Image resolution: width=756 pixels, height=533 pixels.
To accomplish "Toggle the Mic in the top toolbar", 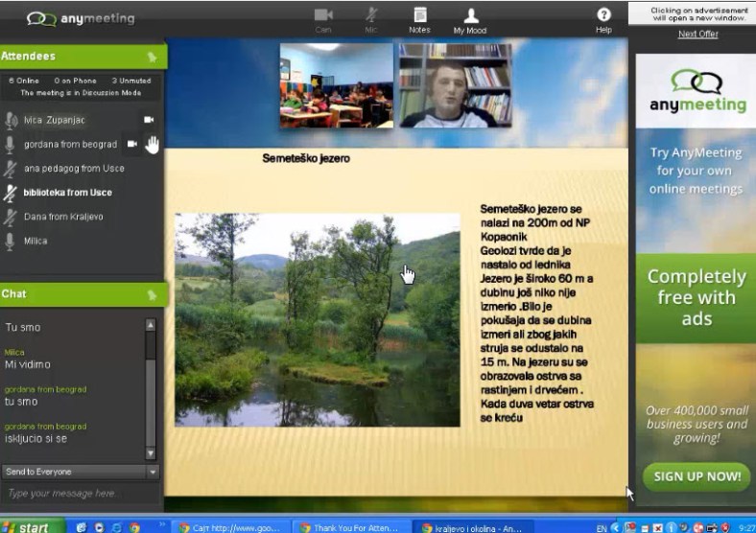I will tap(371, 17).
